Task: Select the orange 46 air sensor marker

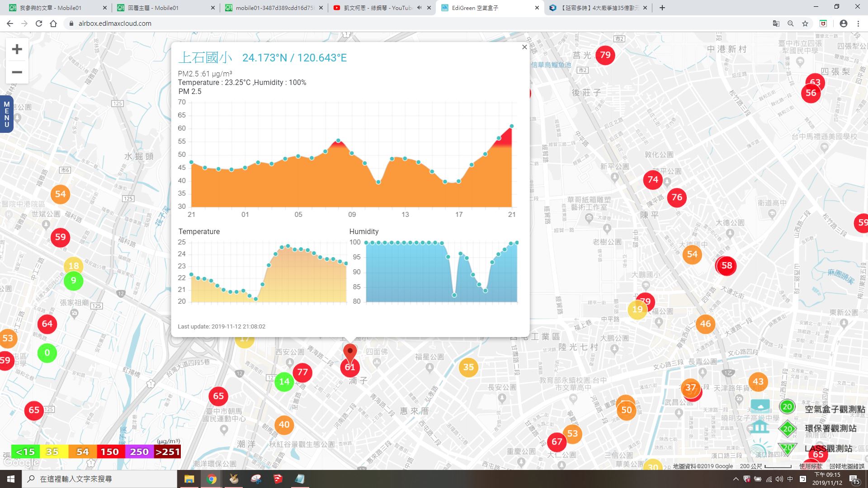Action: tap(705, 324)
